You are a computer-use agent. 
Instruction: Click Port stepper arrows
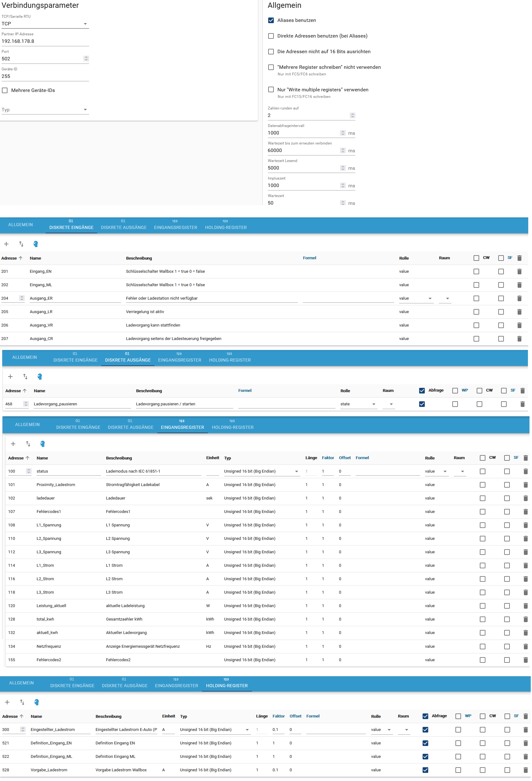86,59
